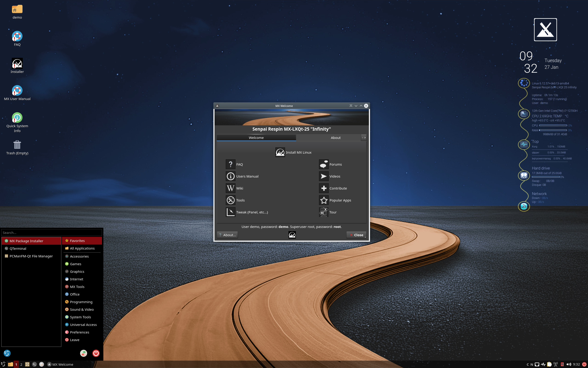The height and width of the screenshot is (368, 588).
Task: Click the settings toggle icon in menu footer
Action: (x=84, y=353)
